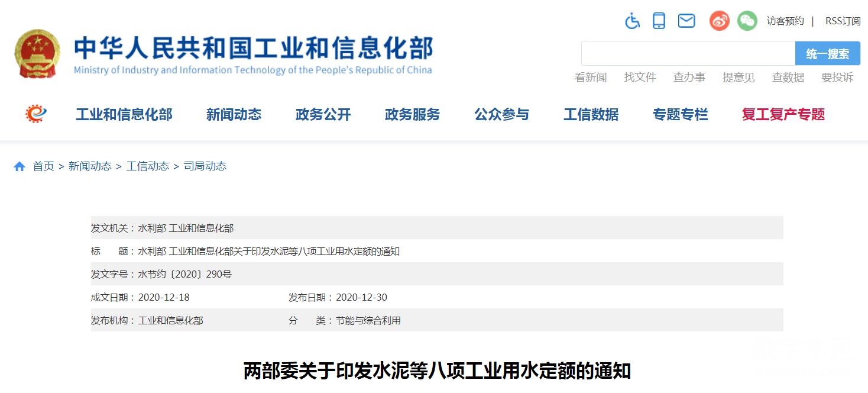Go to 政务服务 menu item
868x393 pixels.
pyautogui.click(x=412, y=114)
